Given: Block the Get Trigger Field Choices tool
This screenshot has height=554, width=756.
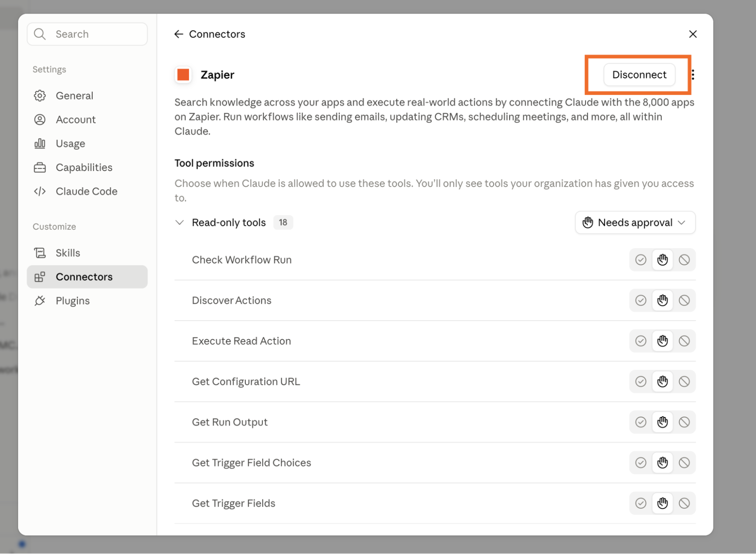Looking at the screenshot, I should [684, 462].
